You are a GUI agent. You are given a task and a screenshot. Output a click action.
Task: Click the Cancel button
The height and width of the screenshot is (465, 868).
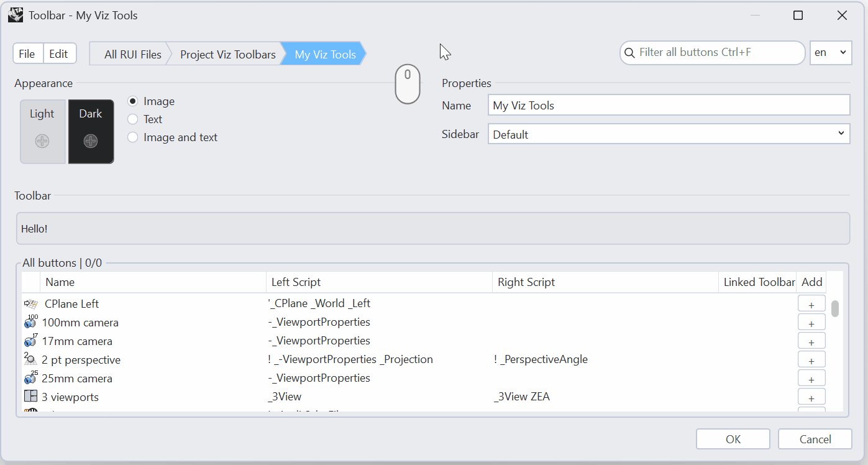point(815,439)
